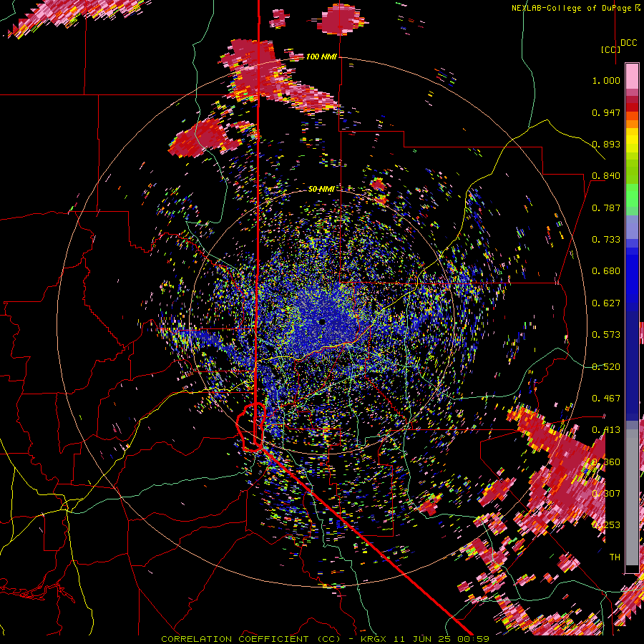Select the 0.840 color scale value
This screenshot has width=644, height=644.
[606, 176]
